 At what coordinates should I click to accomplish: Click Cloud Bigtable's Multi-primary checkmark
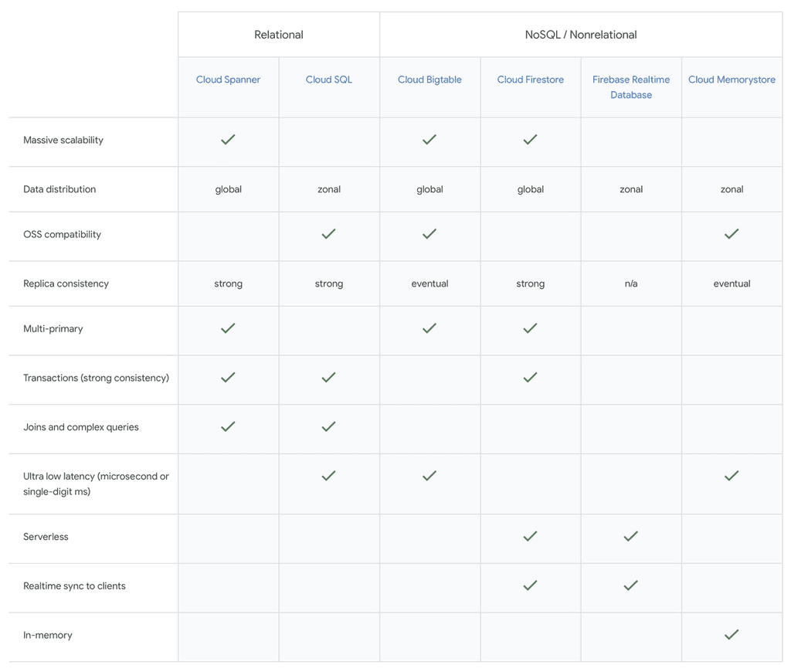(x=429, y=328)
